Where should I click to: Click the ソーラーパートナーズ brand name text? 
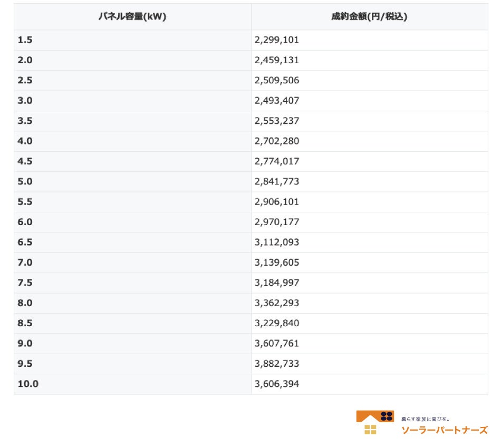(445, 430)
